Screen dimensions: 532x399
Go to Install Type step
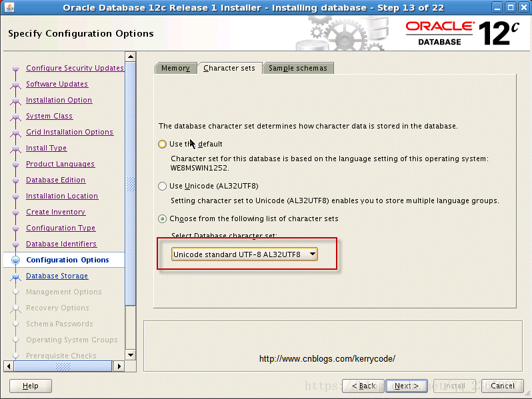[47, 148]
